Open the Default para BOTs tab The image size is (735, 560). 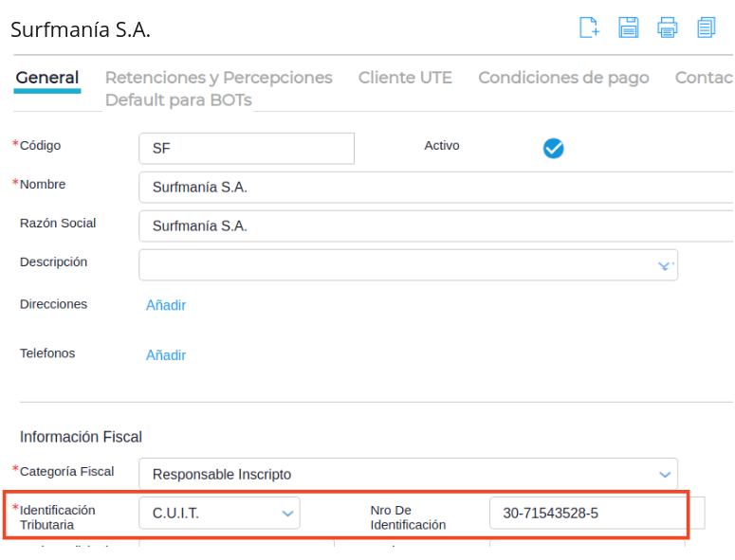(178, 99)
